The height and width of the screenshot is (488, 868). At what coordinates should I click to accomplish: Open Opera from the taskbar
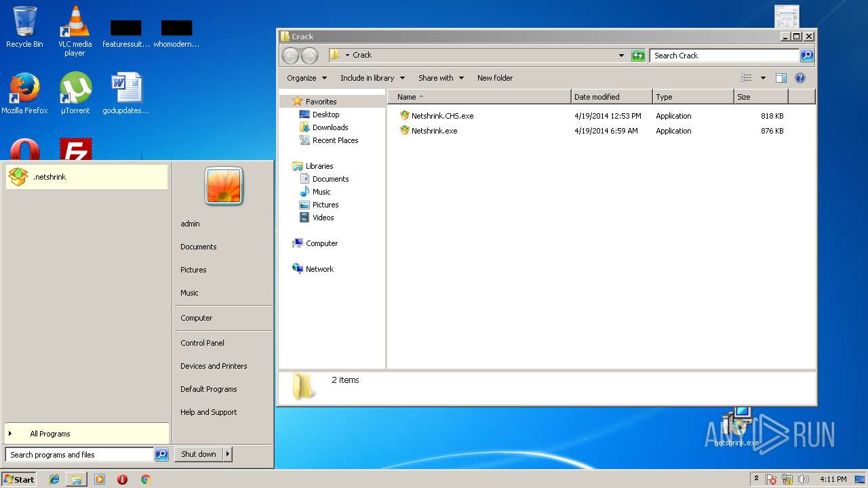pos(122,479)
